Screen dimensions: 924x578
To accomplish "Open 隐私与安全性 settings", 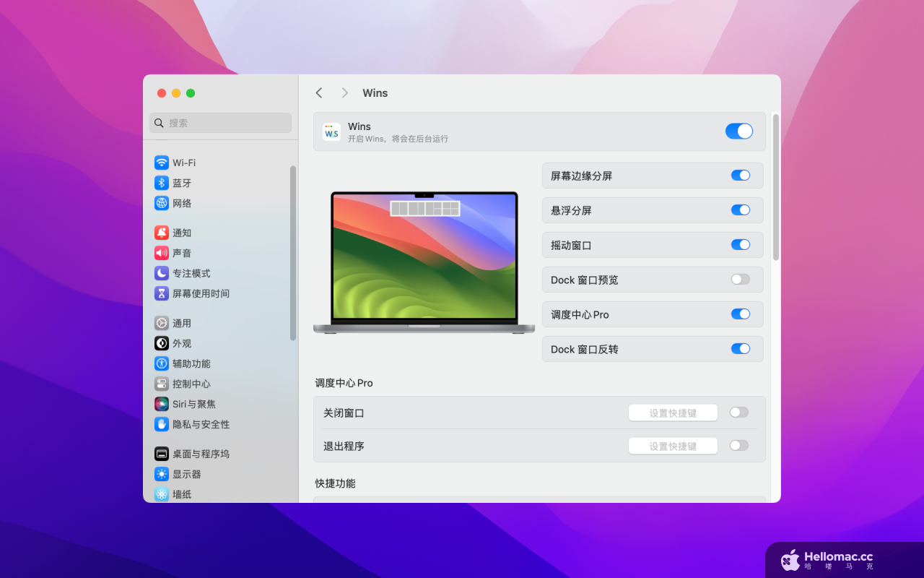I will tap(220, 424).
